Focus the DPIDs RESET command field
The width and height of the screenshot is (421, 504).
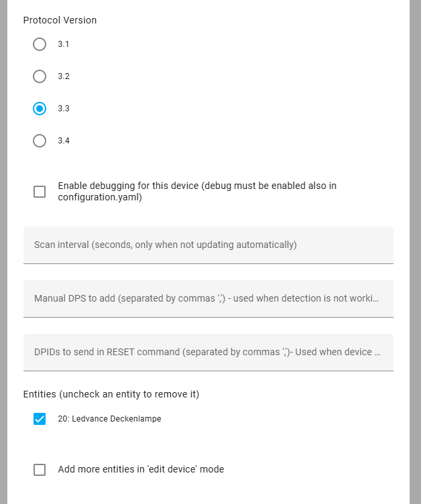point(208,353)
